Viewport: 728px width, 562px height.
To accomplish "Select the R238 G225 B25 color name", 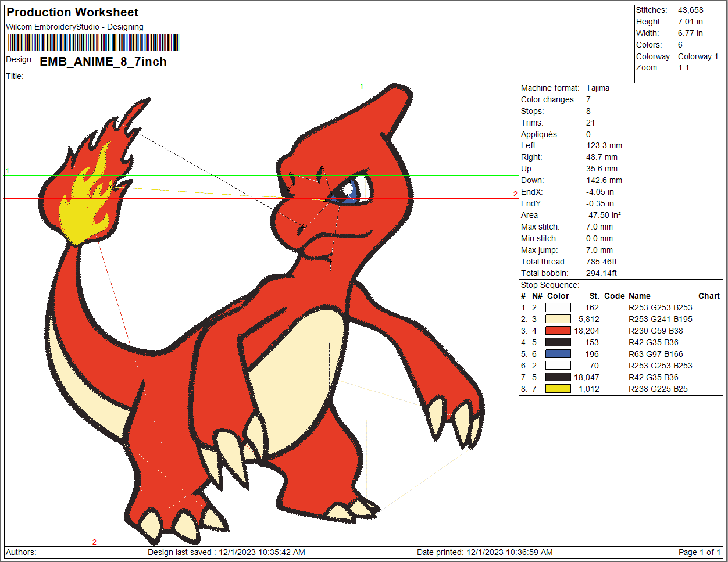I will [658, 389].
